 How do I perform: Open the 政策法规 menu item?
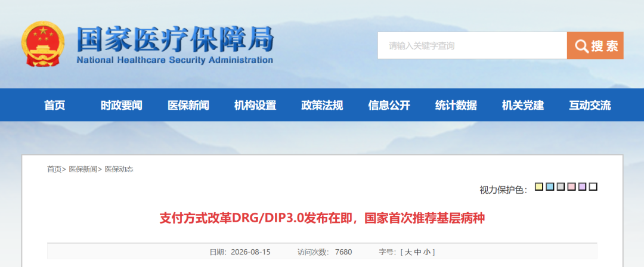click(322, 105)
